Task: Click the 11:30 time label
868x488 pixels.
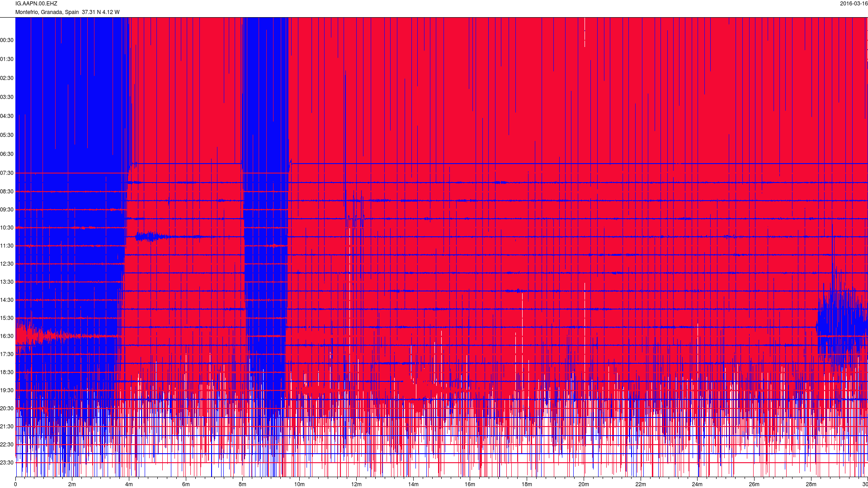Action: (7, 246)
